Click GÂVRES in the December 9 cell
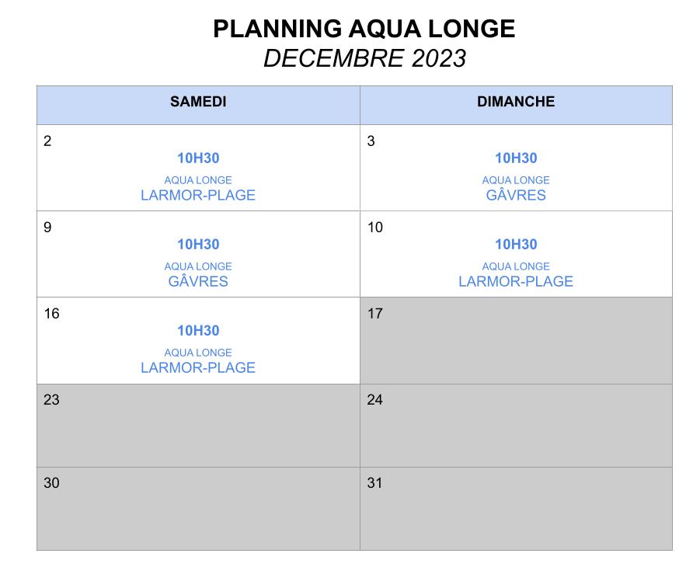 tap(198, 281)
